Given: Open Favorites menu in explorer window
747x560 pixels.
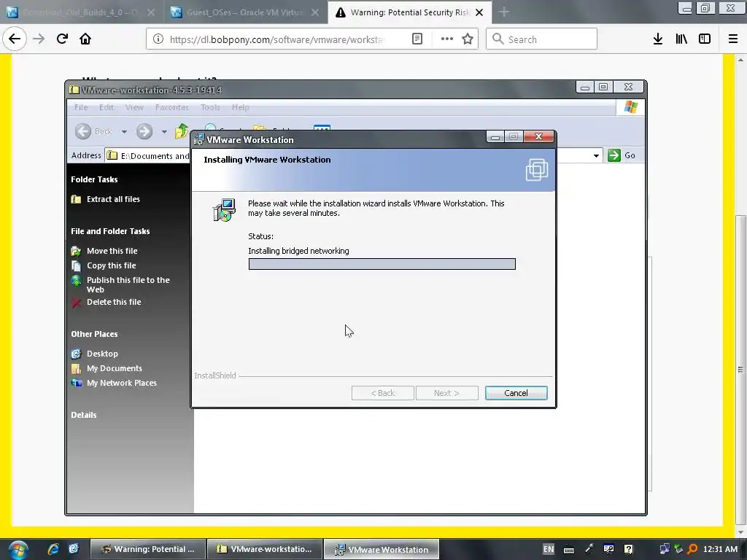Looking at the screenshot, I should click(172, 107).
